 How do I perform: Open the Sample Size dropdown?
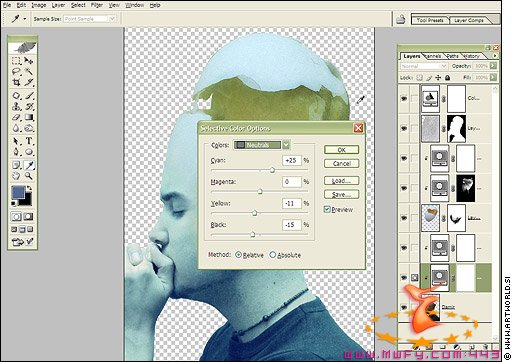pyautogui.click(x=90, y=19)
